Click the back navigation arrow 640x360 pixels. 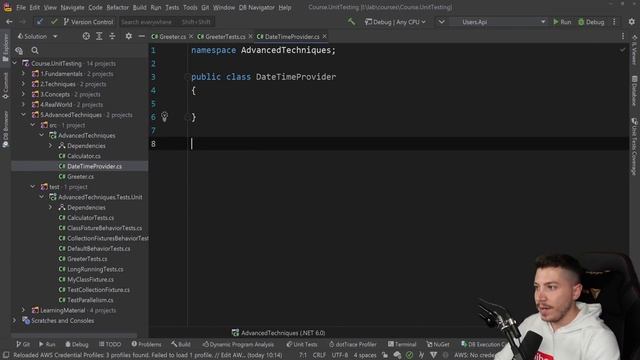point(9,22)
